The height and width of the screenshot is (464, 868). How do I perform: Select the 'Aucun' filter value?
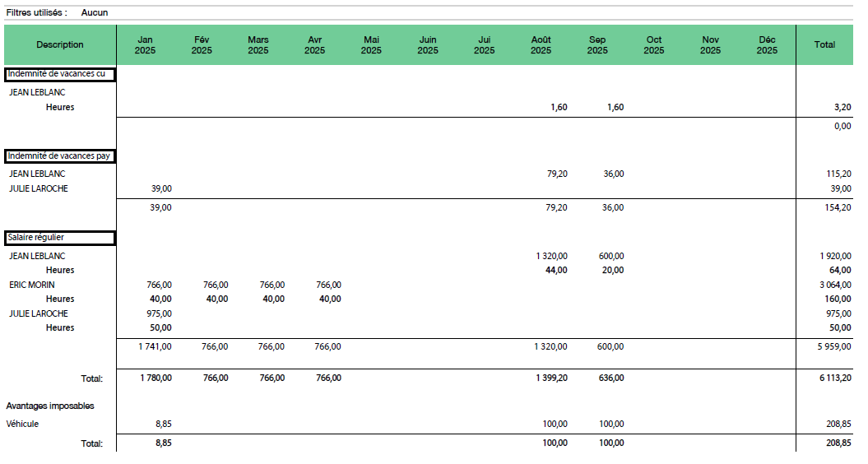pyautogui.click(x=95, y=12)
